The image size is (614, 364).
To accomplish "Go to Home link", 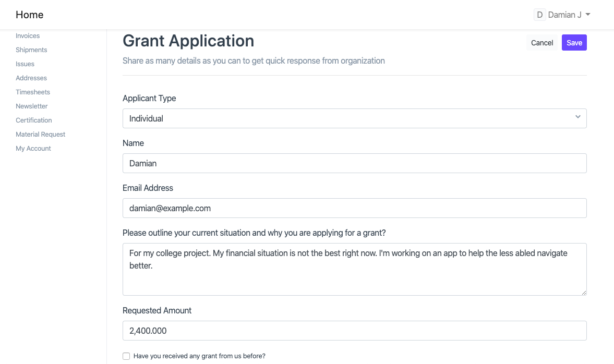I will tap(30, 15).
